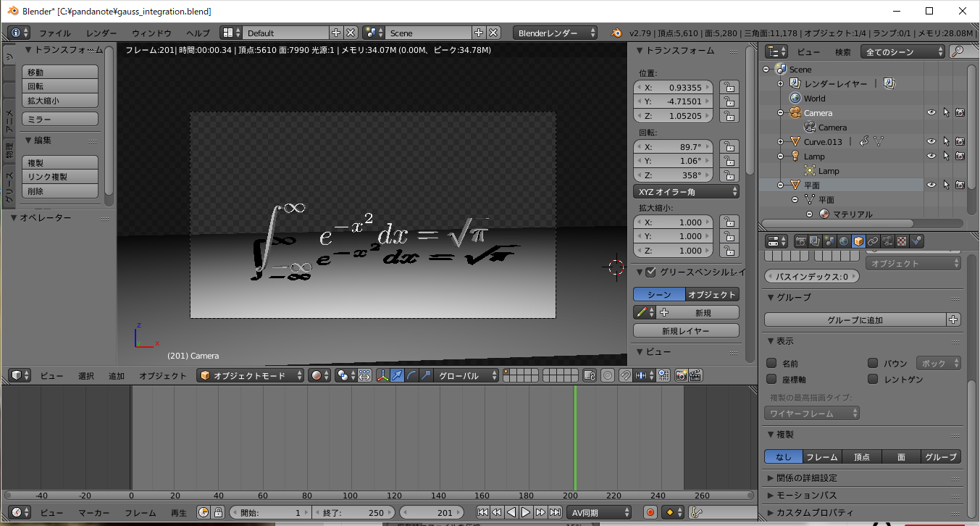Open the timeline マーカー menu
The image size is (980, 526).
tap(93, 513)
